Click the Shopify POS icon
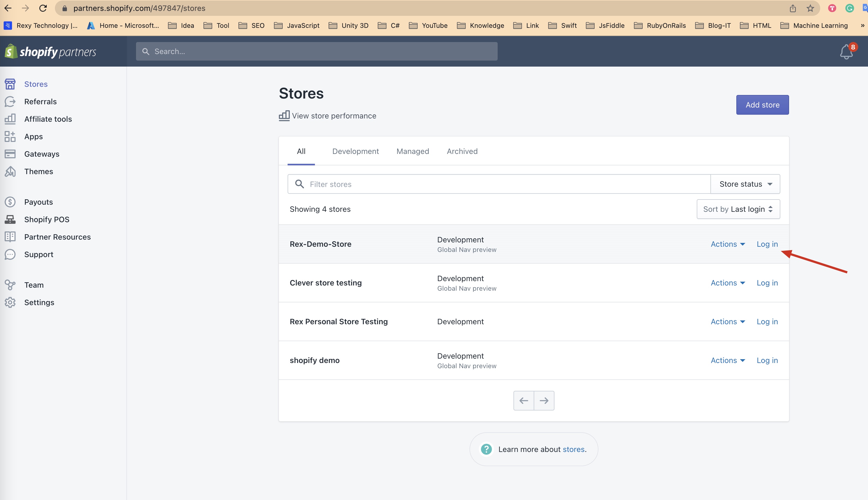This screenshot has height=500, width=868. click(x=10, y=219)
